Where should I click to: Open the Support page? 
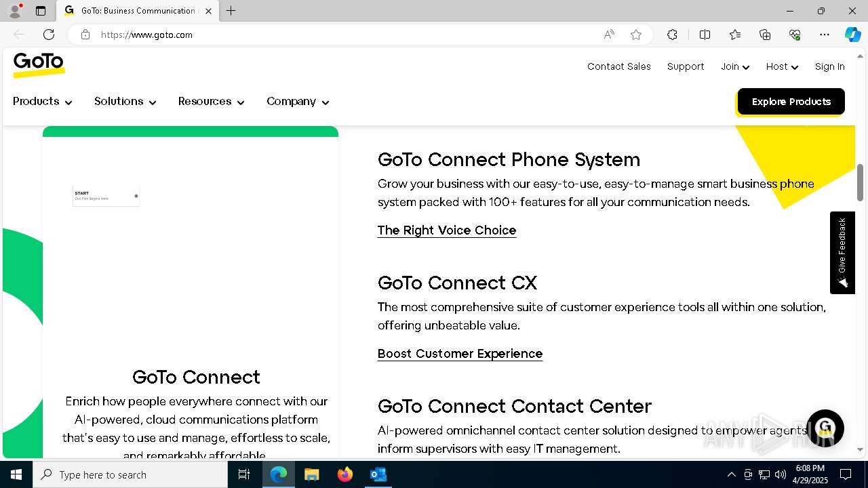coord(686,66)
